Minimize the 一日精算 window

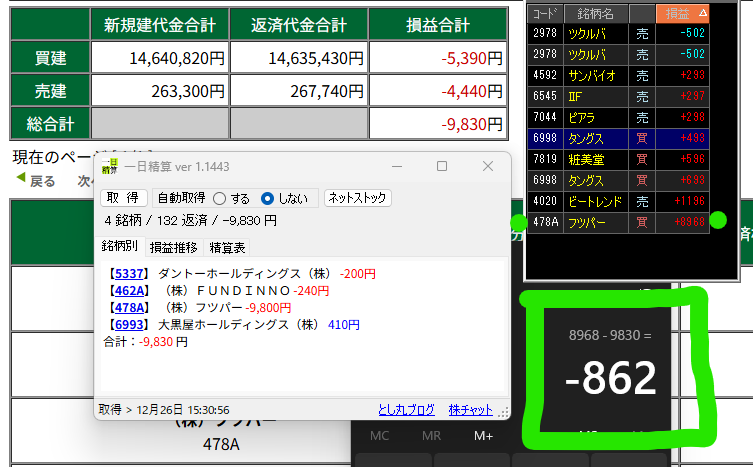pos(396,166)
